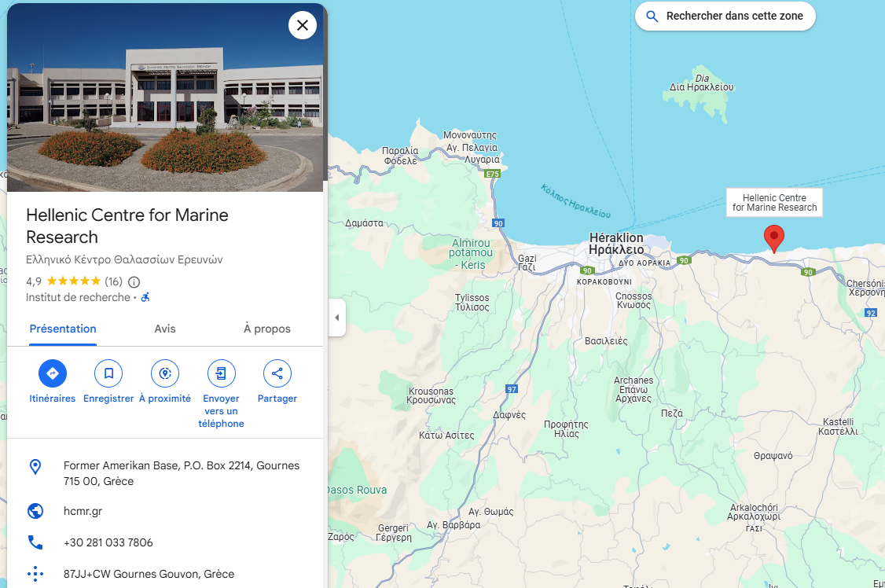Open the building photo thumbnail
This screenshot has height=588, width=885.
pyautogui.click(x=165, y=97)
